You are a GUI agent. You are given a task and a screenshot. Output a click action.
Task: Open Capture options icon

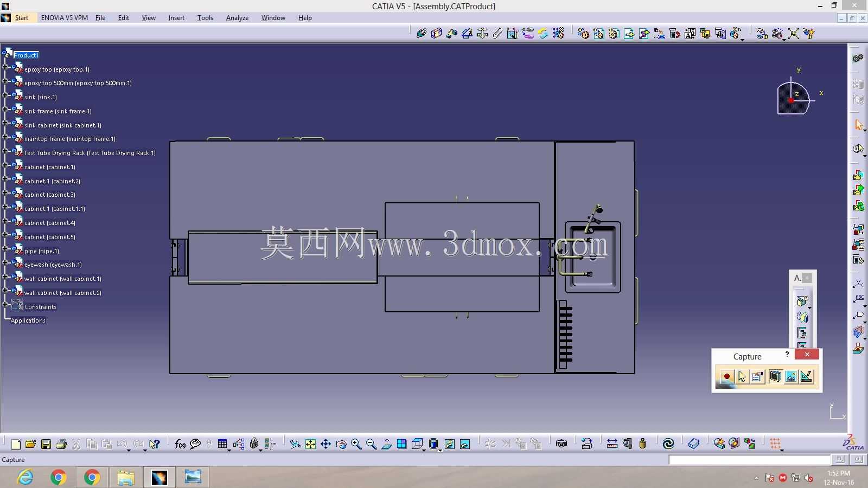click(758, 376)
